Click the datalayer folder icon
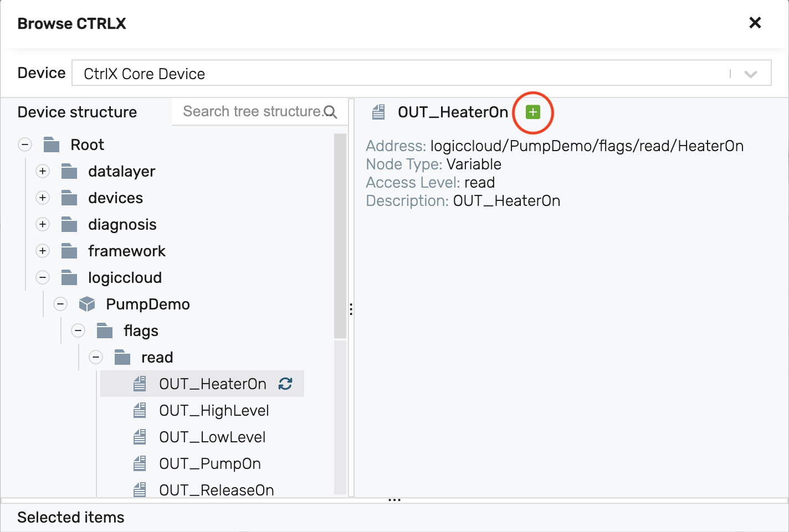This screenshot has height=532, width=789. click(69, 171)
